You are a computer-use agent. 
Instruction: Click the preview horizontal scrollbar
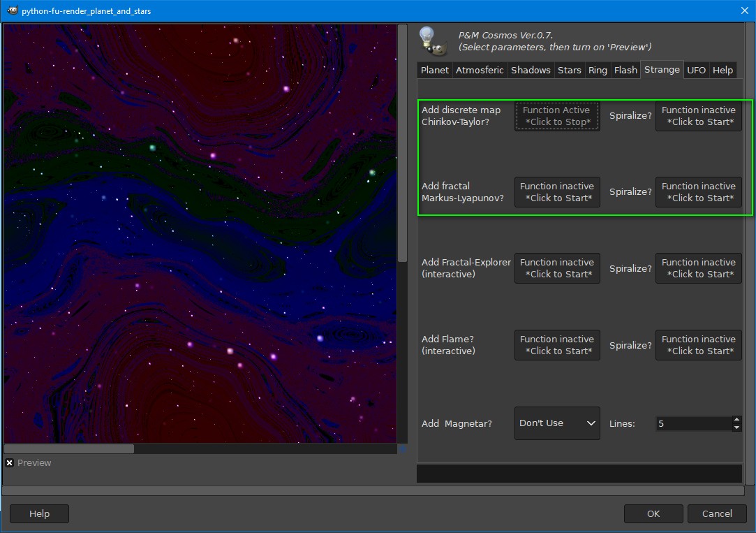(69, 449)
